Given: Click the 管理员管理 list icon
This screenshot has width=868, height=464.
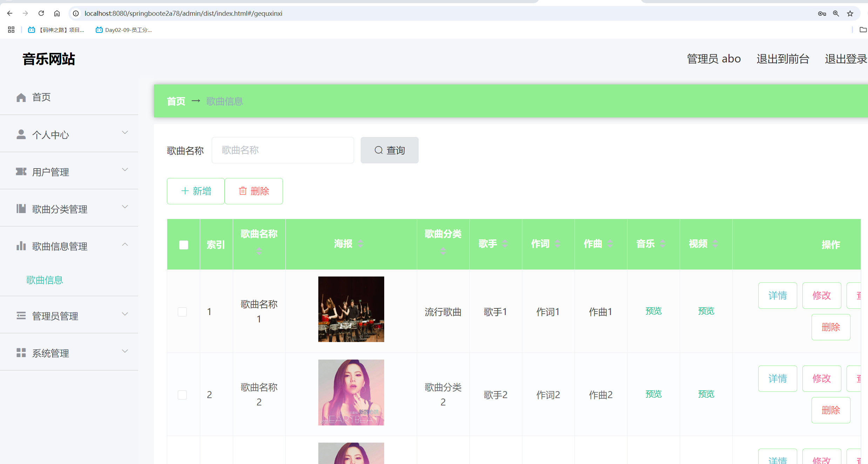Looking at the screenshot, I should [x=21, y=315].
